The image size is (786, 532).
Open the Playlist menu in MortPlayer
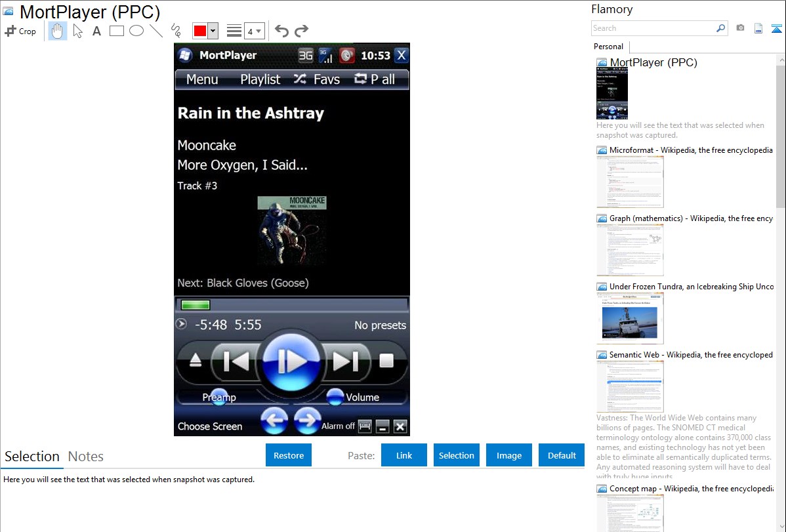pos(260,79)
